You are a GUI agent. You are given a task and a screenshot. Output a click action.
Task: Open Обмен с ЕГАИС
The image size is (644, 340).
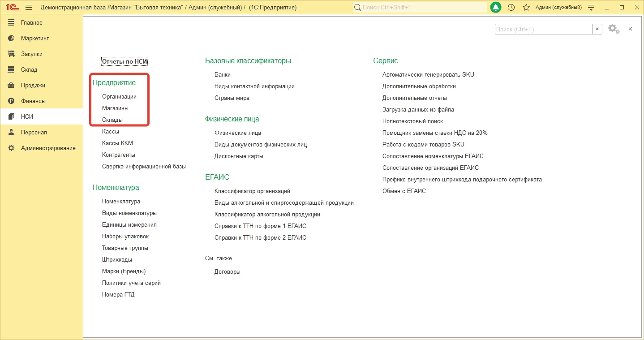pyautogui.click(x=404, y=191)
